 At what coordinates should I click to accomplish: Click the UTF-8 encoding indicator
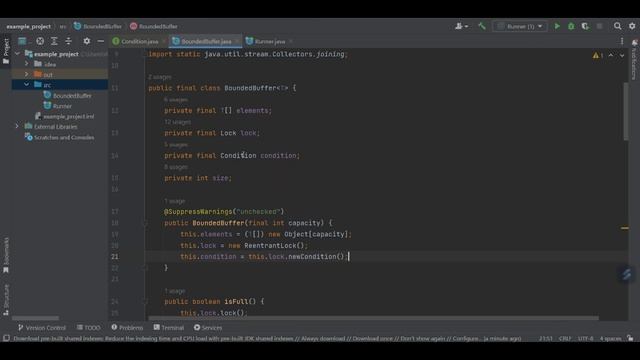click(x=585, y=338)
